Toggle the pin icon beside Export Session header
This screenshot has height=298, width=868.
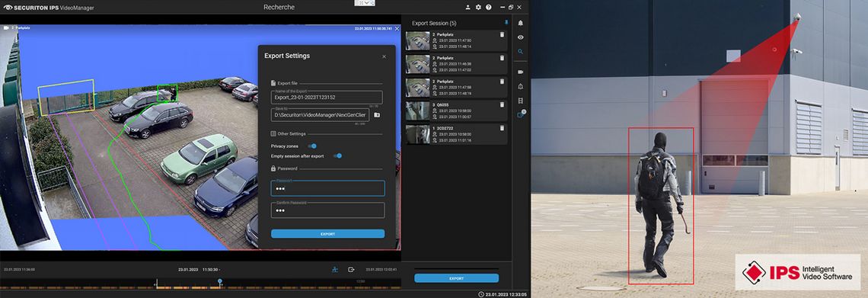pos(506,23)
